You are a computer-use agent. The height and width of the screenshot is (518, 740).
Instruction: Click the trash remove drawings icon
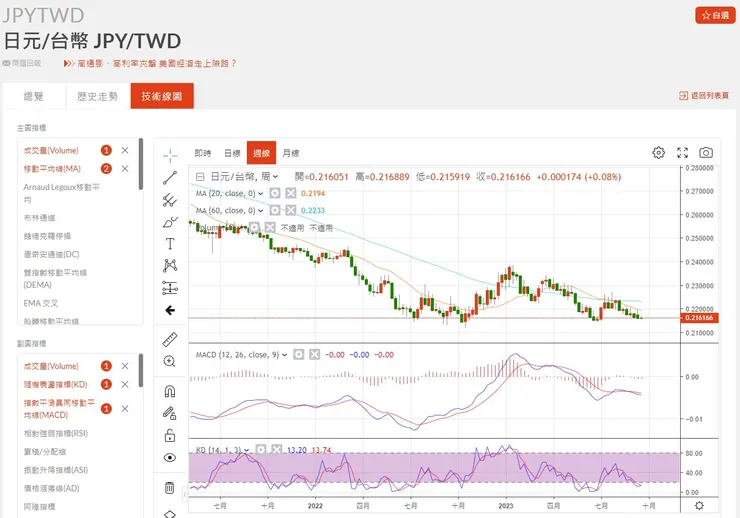pos(169,487)
